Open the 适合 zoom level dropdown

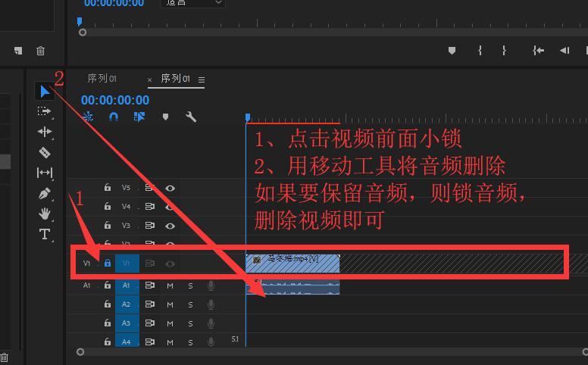coord(192,3)
